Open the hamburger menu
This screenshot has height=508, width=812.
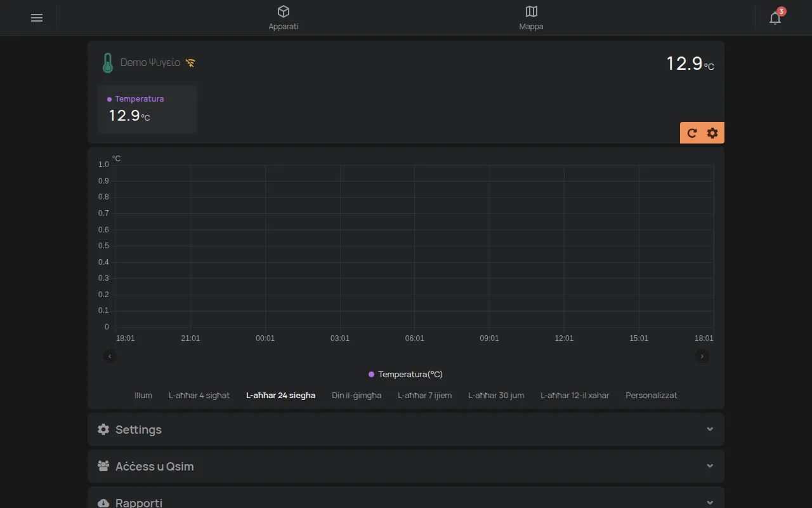click(x=37, y=18)
